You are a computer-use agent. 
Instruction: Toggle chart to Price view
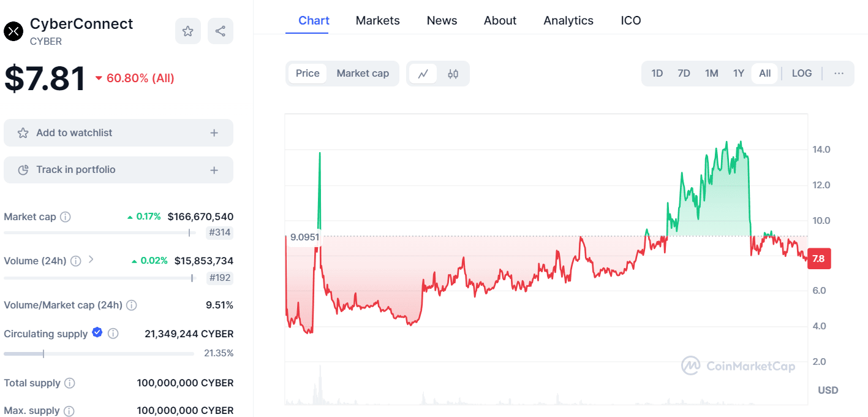[x=308, y=74]
